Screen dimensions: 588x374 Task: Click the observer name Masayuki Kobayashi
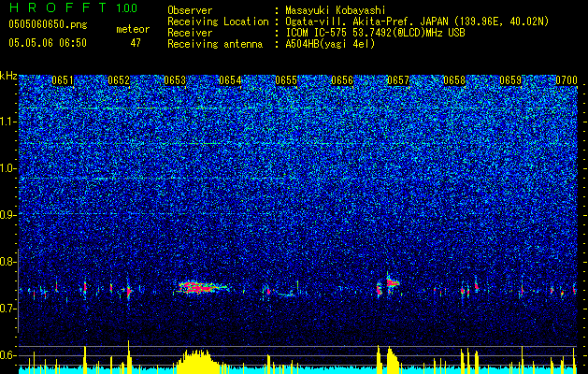pyautogui.click(x=336, y=10)
